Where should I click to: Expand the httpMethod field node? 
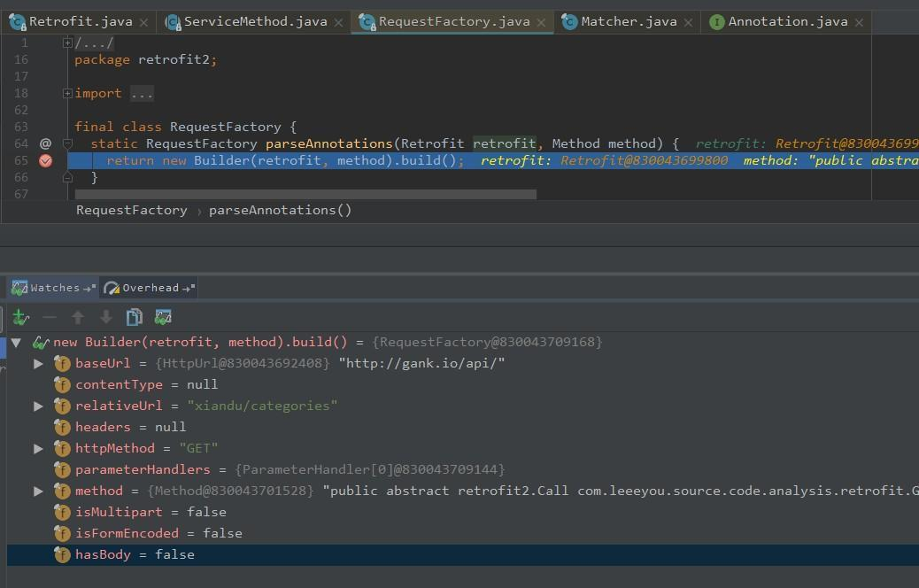tap(38, 448)
